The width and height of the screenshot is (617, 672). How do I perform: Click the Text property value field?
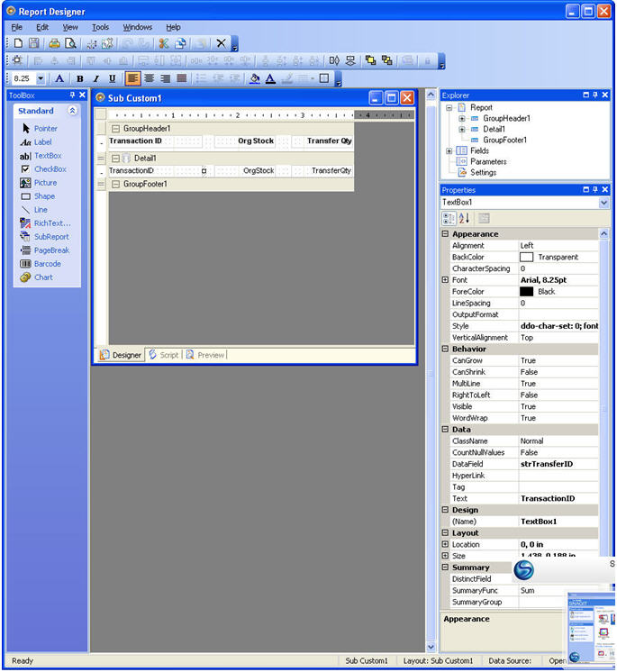click(x=558, y=498)
